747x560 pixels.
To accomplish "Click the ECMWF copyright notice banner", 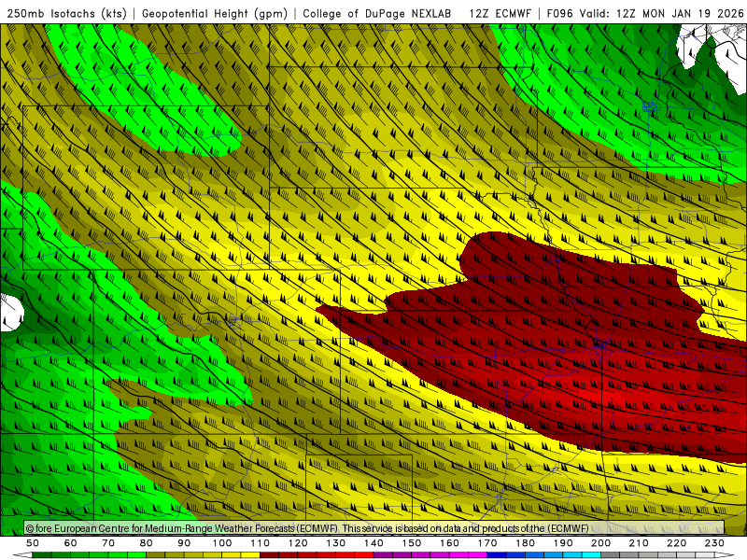I will point(374,528).
